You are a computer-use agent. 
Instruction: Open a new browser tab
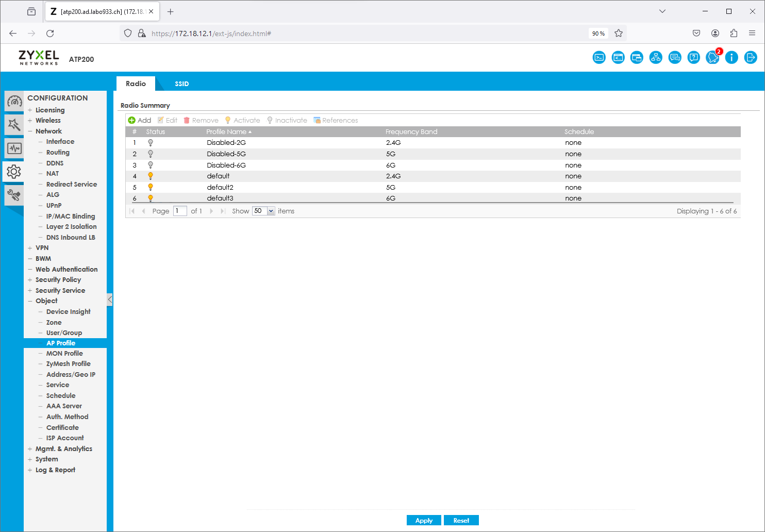[171, 11]
